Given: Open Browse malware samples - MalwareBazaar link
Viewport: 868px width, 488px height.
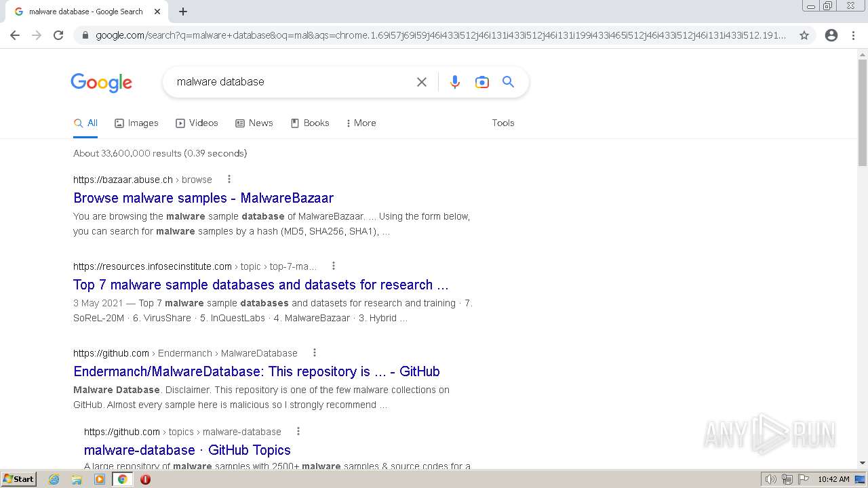Looking at the screenshot, I should coord(203,198).
